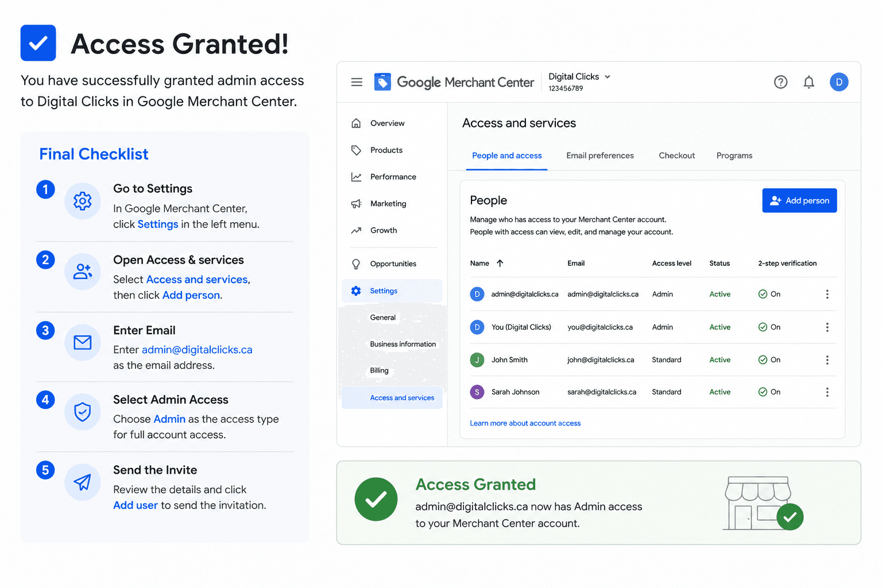Open Performance in the left menu
Viewport: 882px width, 588px height.
[x=393, y=177]
